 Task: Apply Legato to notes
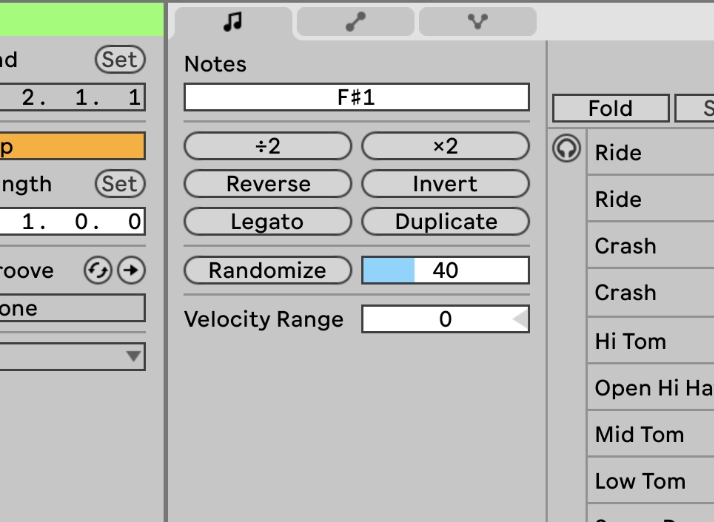click(x=268, y=222)
